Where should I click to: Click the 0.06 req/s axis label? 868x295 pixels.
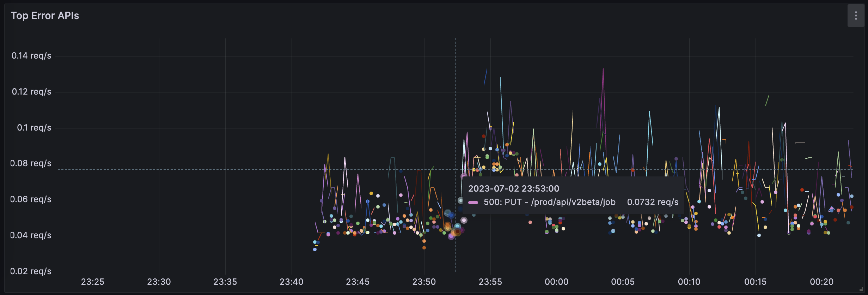click(31, 199)
